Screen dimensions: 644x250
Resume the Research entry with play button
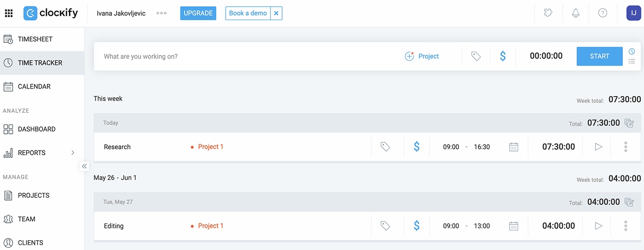point(598,147)
